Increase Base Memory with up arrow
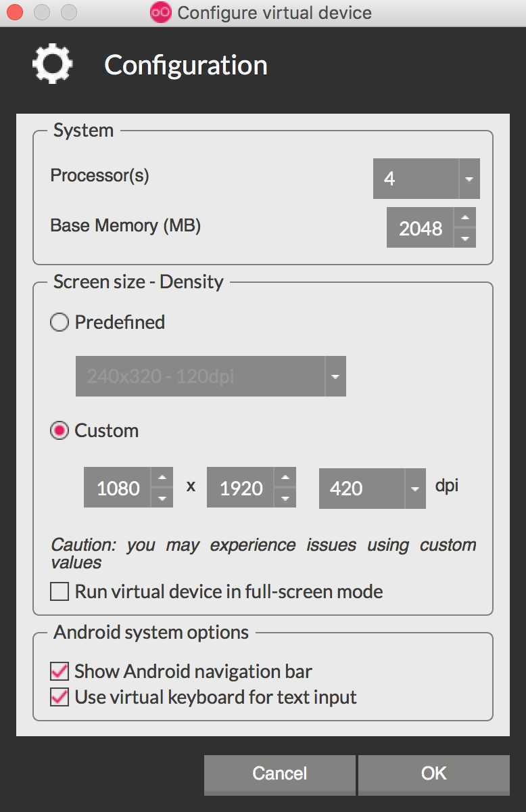This screenshot has width=526, height=812. (464, 218)
